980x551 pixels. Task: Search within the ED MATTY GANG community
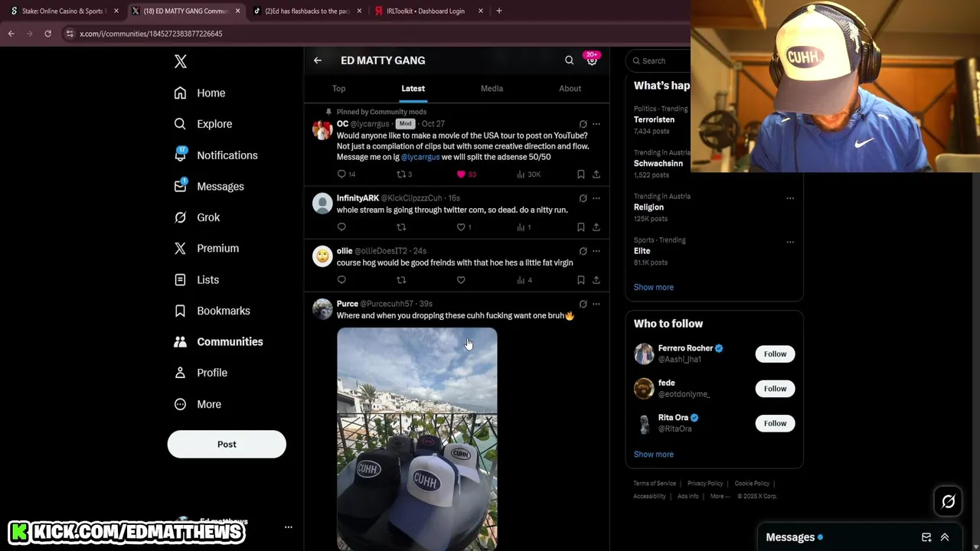click(x=569, y=60)
